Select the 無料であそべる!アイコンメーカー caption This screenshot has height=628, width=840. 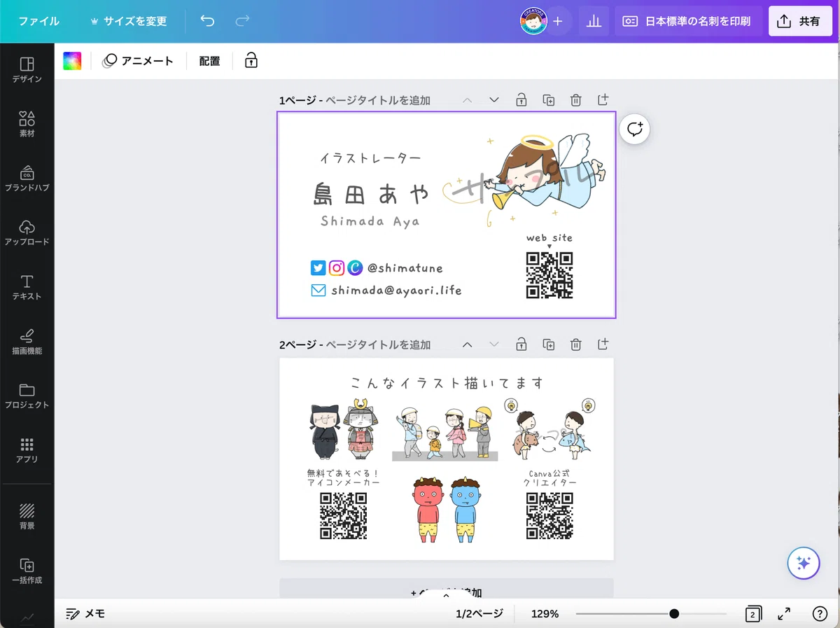344,478
